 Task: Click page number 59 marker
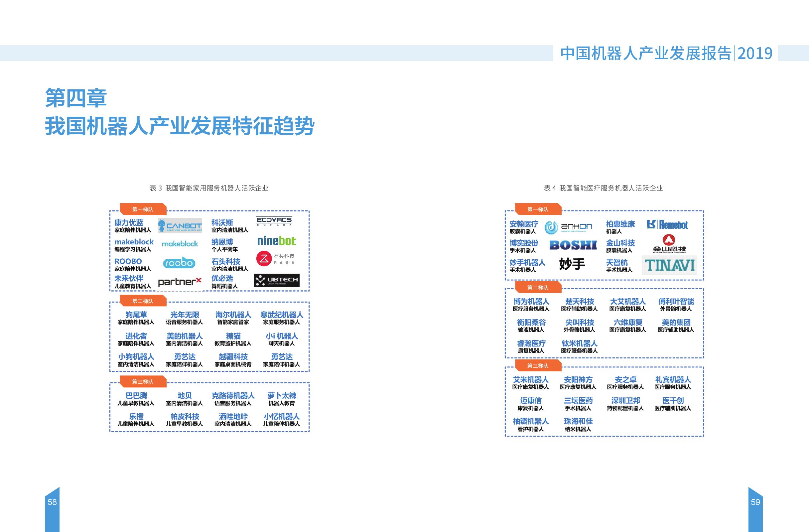755,502
